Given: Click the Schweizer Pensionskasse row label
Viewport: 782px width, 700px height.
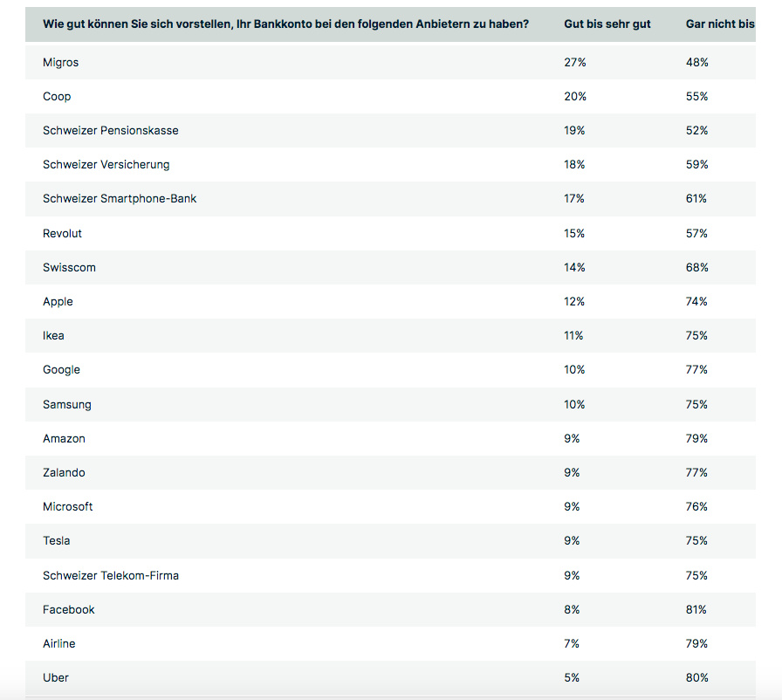Looking at the screenshot, I should (x=110, y=131).
